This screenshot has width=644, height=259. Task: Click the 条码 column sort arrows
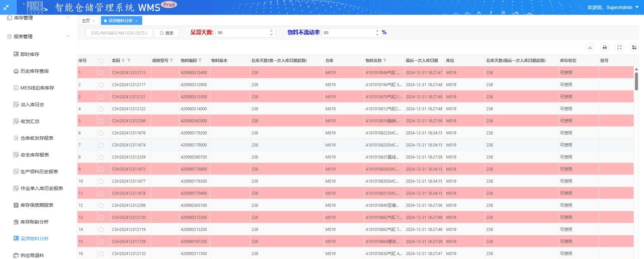123,60
